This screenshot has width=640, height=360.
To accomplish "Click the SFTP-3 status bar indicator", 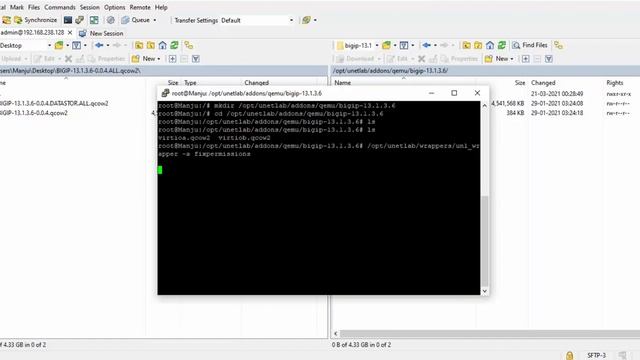I will pos(596,356).
